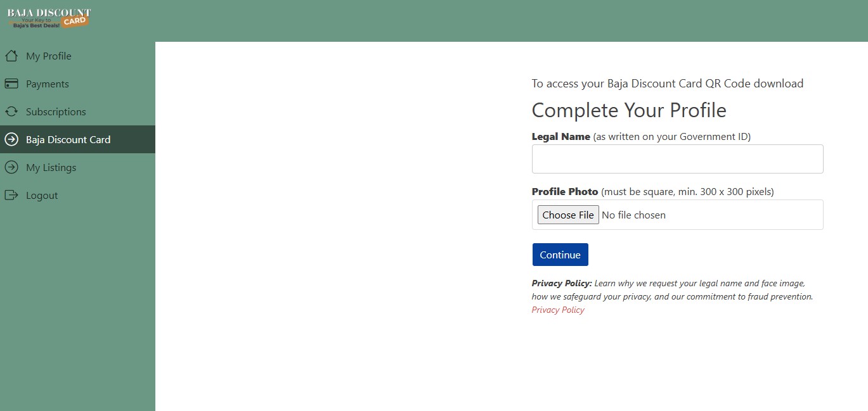Click the bold 'Privacy Policy:' note text
This screenshot has height=411, width=868.
(562, 283)
